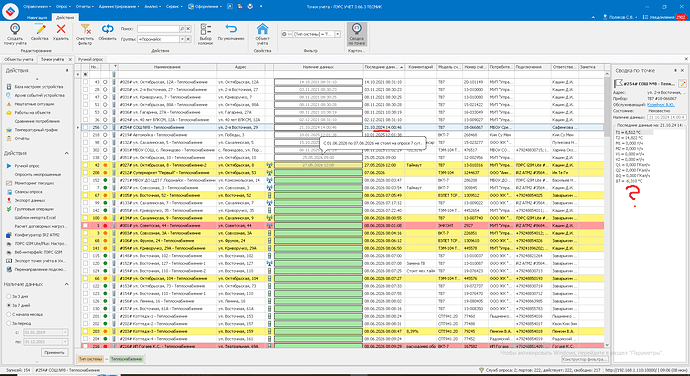Follow the 'Обслуживающий' name link
This screenshot has width=690, height=376.
click(x=661, y=105)
